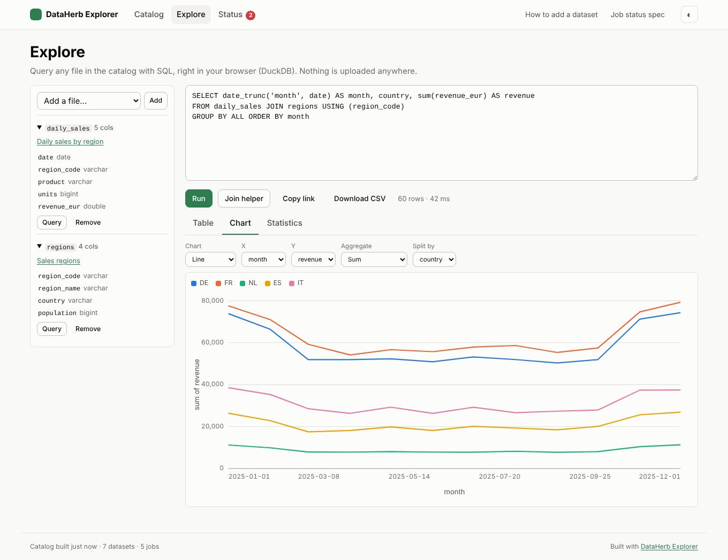Image resolution: width=728 pixels, height=560 pixels.
Task: Open 'Daily sales by region' link
Action: (x=70, y=142)
